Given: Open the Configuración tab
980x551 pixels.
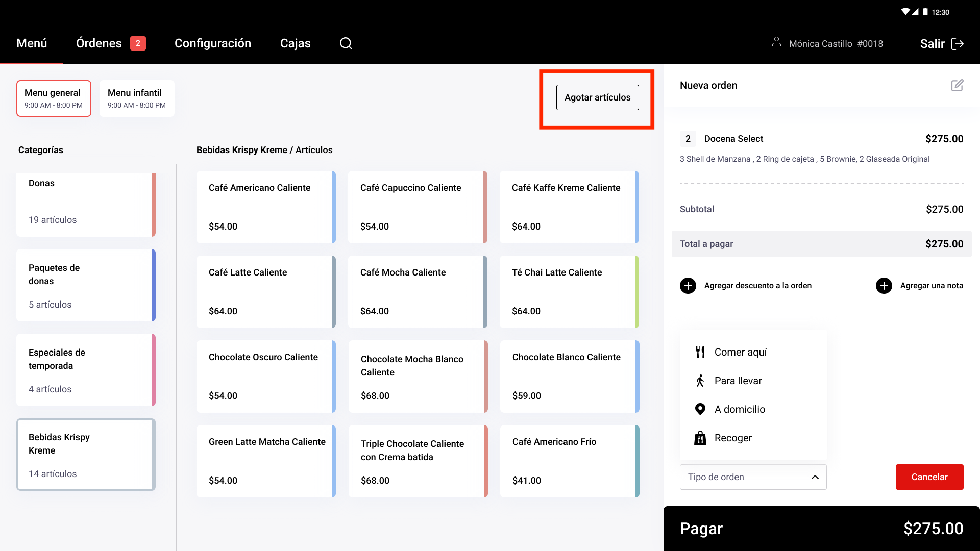Looking at the screenshot, I should (213, 43).
